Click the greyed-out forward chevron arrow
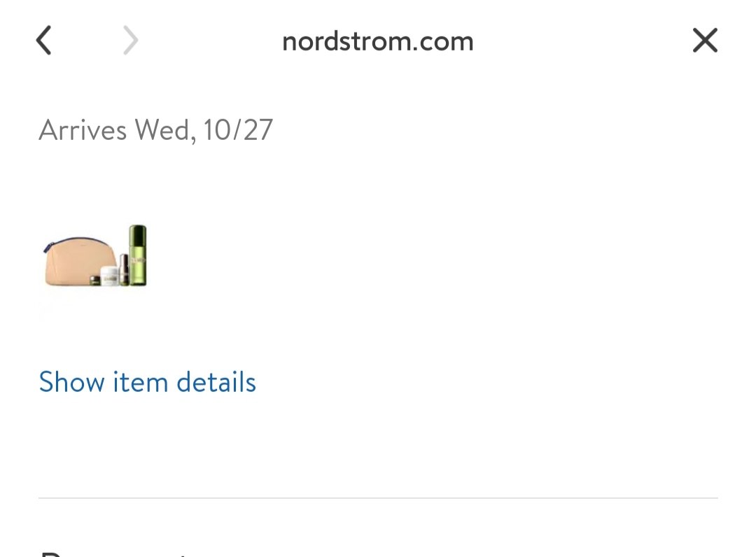 click(x=130, y=41)
